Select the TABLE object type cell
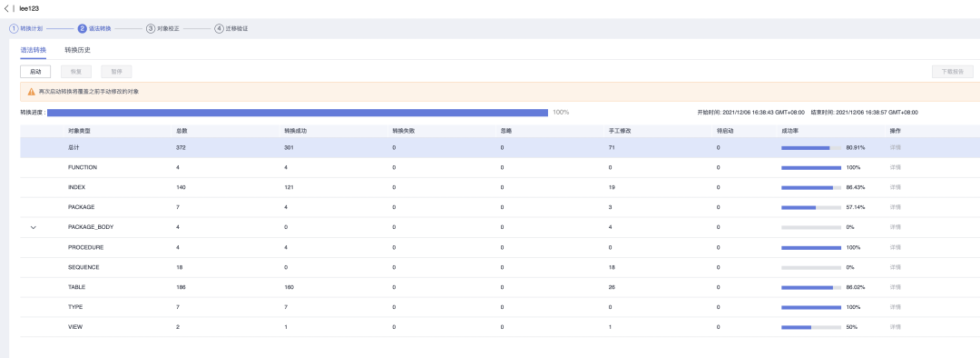Screen dimensions: 980x358 (76, 287)
